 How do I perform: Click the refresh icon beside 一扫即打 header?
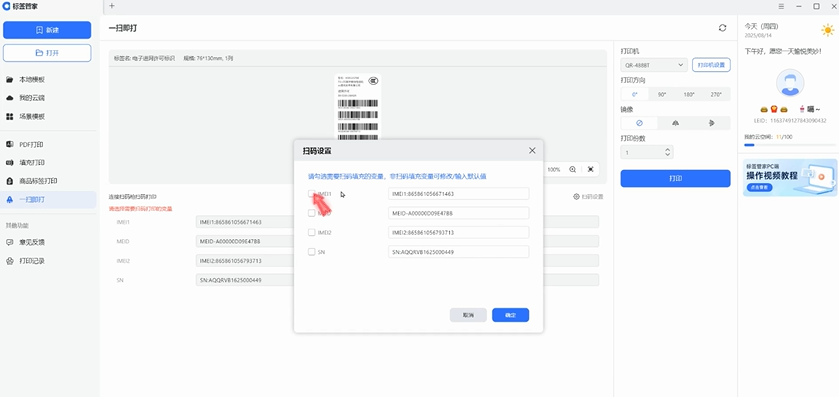pos(722,28)
